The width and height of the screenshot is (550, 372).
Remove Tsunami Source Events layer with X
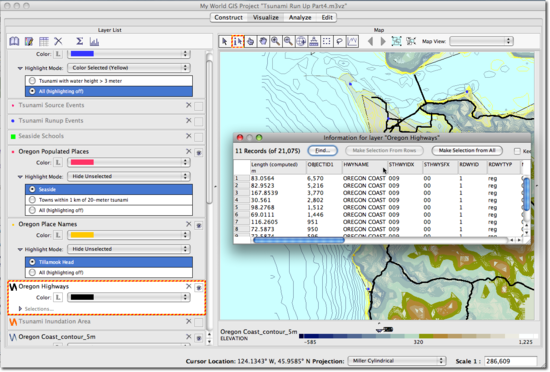click(x=189, y=105)
